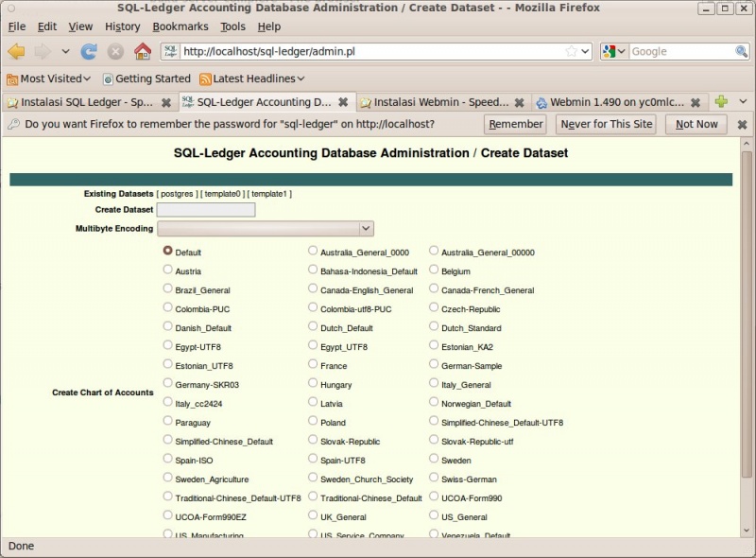This screenshot has height=558, width=756.
Task: Expand the search engine selector dropdown
Action: coord(622,51)
